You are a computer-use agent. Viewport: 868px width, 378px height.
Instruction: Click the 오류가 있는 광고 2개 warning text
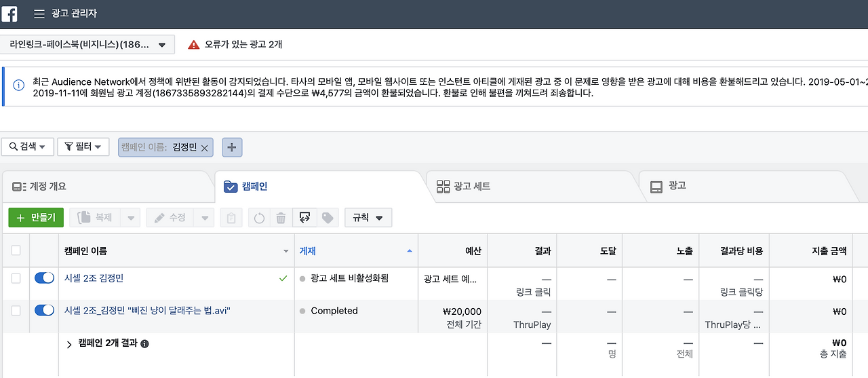point(243,45)
